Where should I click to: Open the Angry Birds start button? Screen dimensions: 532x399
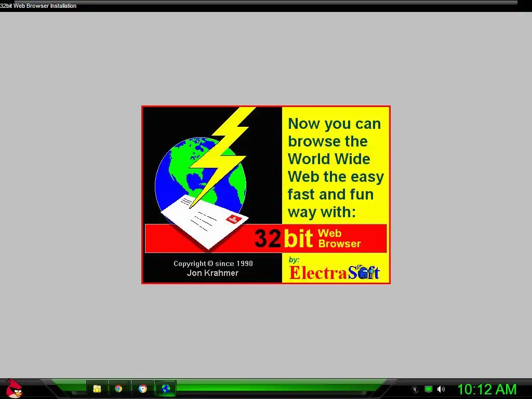click(x=14, y=389)
